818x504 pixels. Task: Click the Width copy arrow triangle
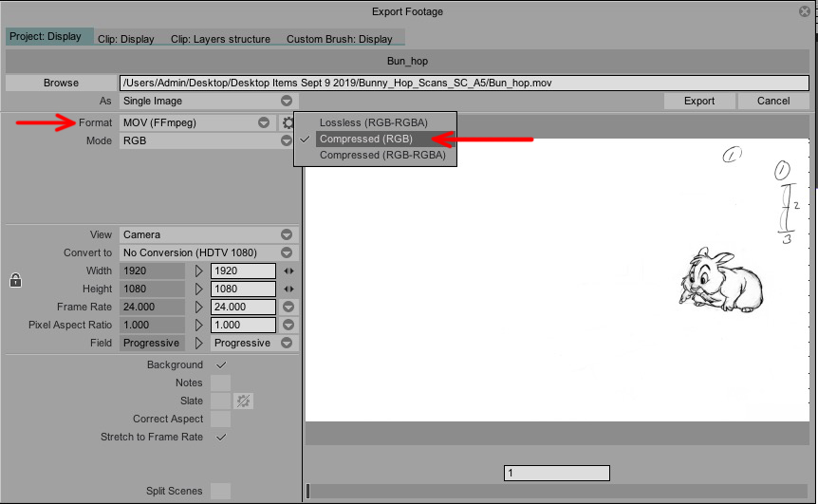coord(198,271)
